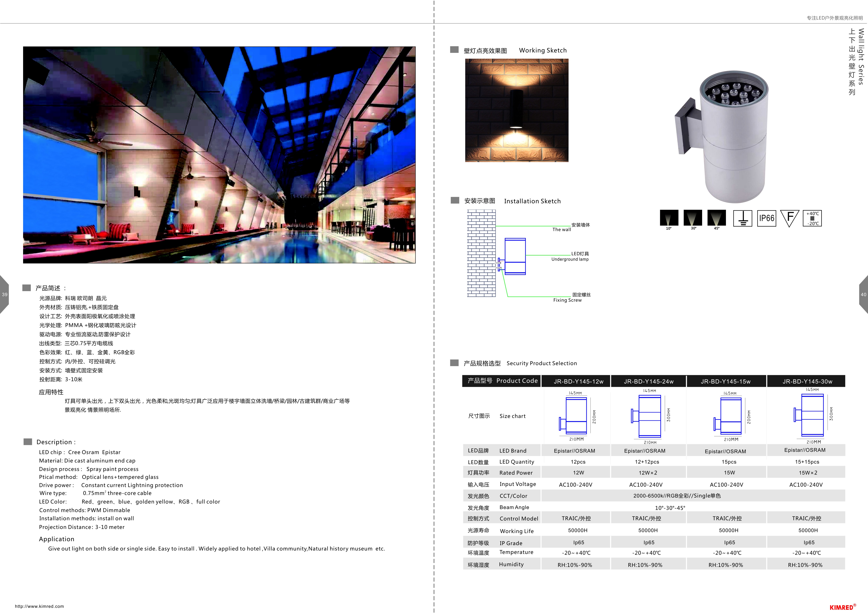This screenshot has width=868, height=614.
Task: Click the IP66 rating icon
Action: click(x=767, y=218)
